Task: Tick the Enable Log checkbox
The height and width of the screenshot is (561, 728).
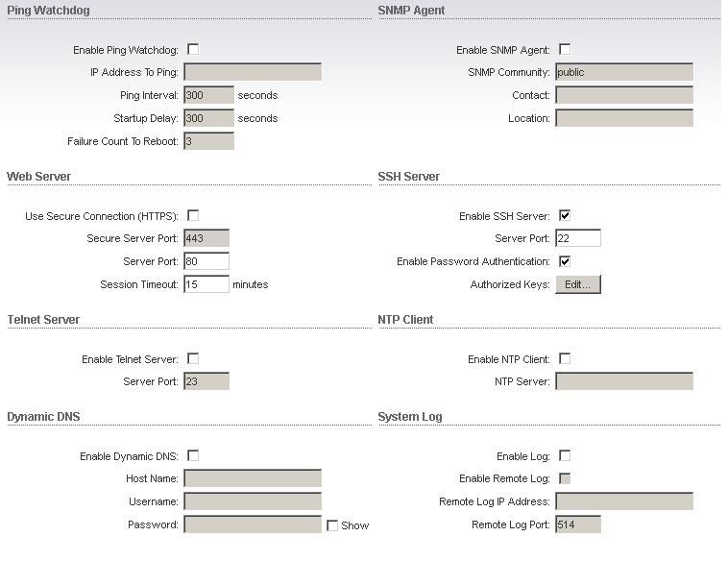Action: coord(565,455)
